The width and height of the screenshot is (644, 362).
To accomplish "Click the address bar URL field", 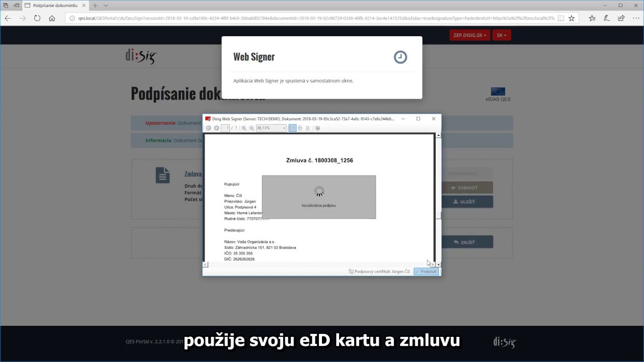I will (x=316, y=18).
